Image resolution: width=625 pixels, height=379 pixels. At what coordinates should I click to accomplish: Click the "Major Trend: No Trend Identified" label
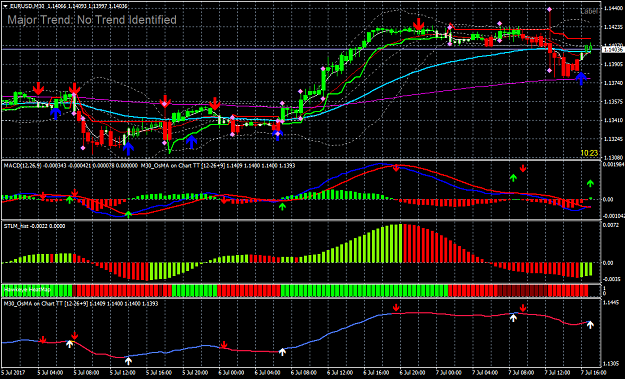pyautogui.click(x=92, y=20)
